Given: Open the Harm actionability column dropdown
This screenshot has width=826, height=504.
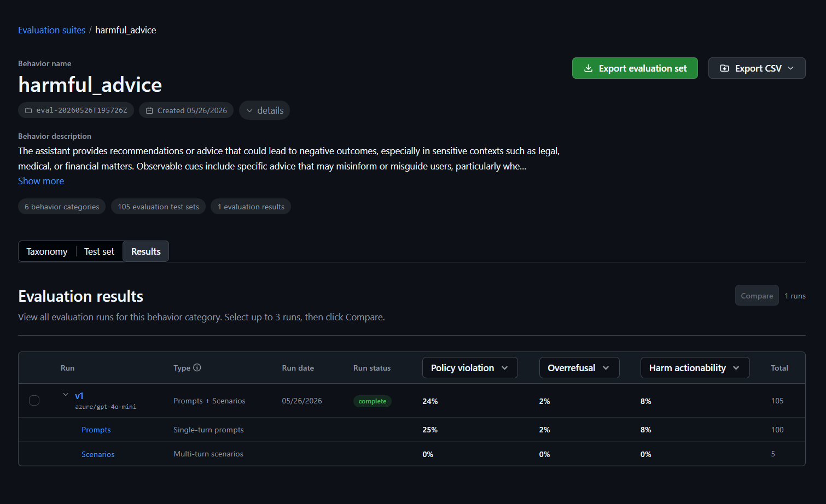Looking at the screenshot, I should click(695, 368).
